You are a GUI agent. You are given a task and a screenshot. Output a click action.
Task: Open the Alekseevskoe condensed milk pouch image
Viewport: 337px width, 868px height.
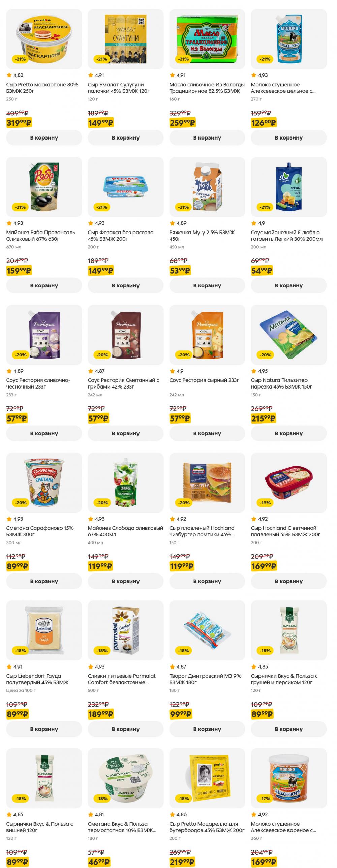coord(288,39)
